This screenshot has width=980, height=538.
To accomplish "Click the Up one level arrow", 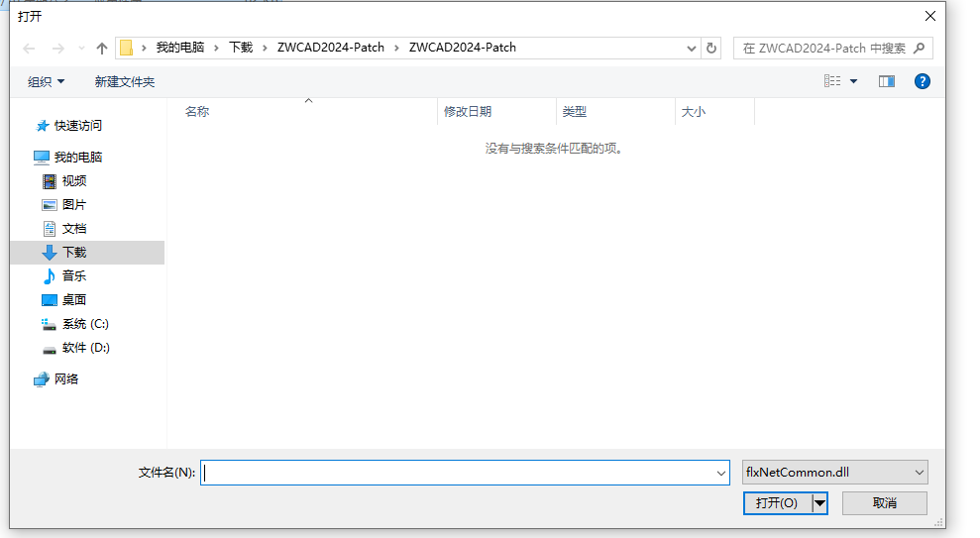I will pos(101,48).
